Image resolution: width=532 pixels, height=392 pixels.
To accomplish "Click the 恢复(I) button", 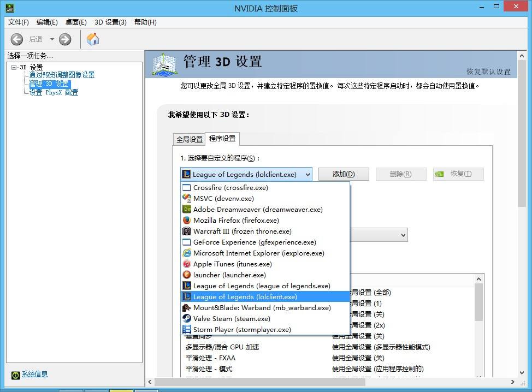I will pos(458,174).
